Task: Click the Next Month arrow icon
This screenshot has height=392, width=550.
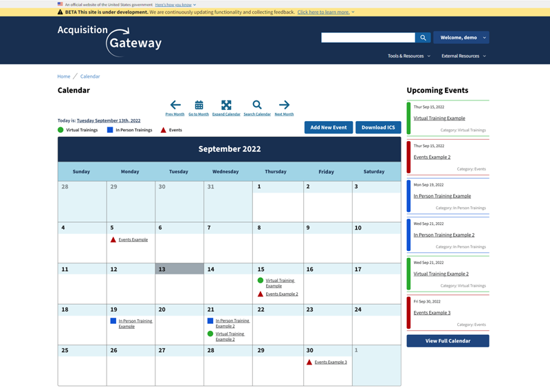Action: 284,105
